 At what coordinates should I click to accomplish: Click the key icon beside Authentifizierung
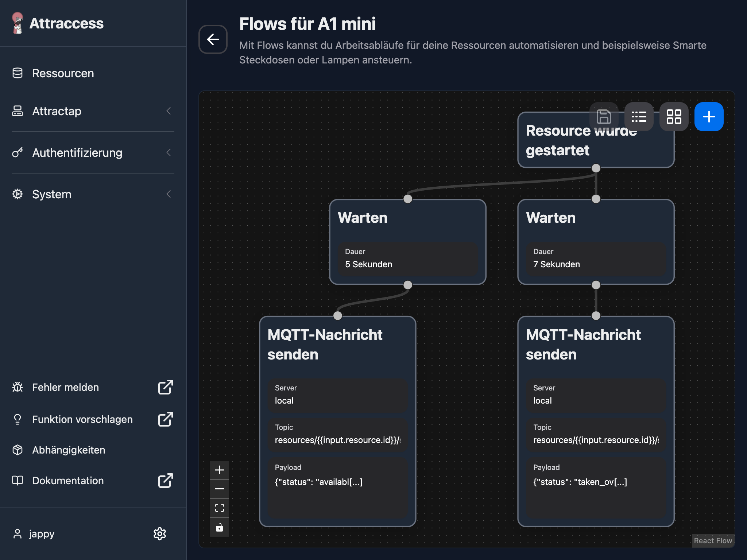pyautogui.click(x=18, y=152)
